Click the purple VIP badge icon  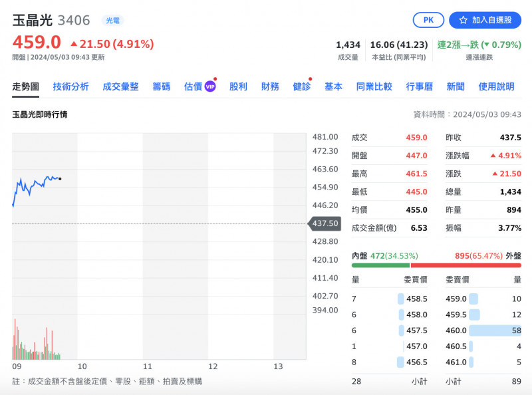210,87
